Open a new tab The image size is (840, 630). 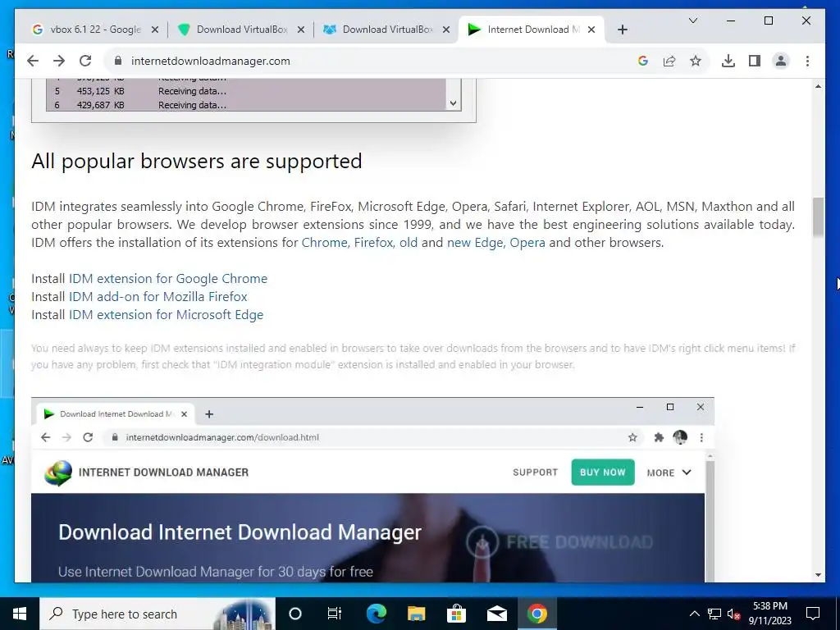pyautogui.click(x=622, y=30)
